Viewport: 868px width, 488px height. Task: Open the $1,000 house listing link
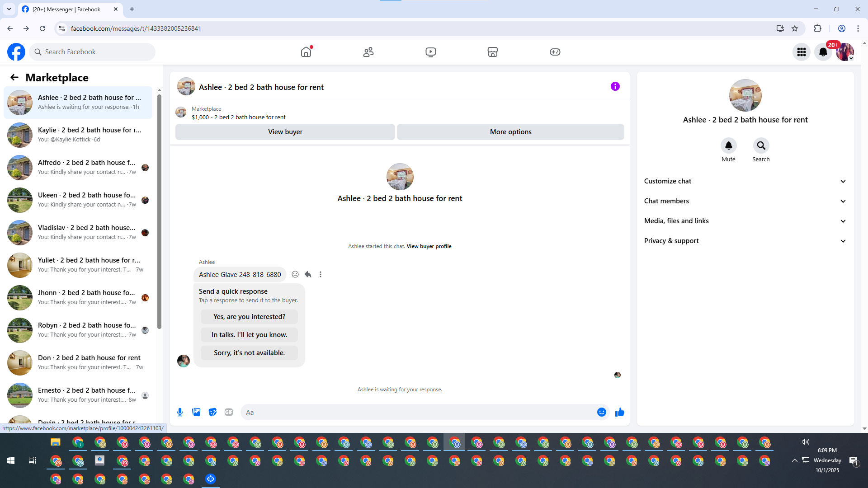point(239,117)
